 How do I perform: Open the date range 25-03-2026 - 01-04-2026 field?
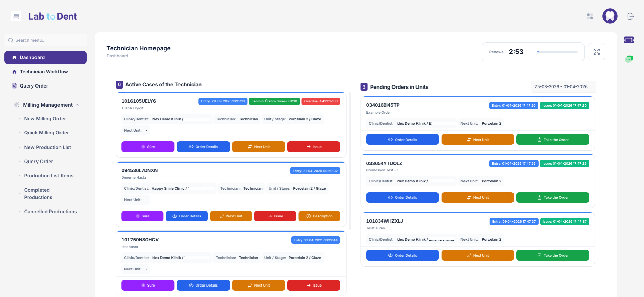tap(563, 87)
